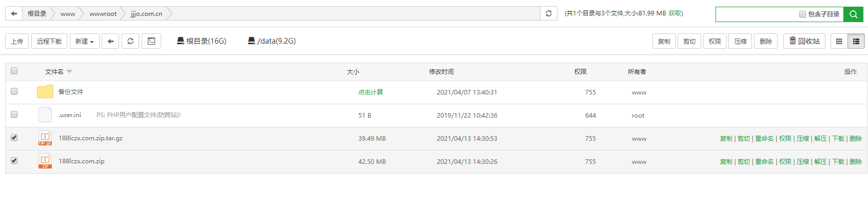This screenshot has width=868, height=205.
Task: Click 点击计算 to calculate folder size
Action: tap(371, 92)
